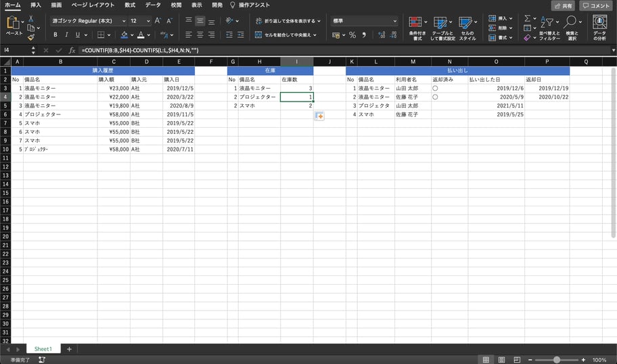Viewport: 617px width, 364px height.
Task: Decrease font size with smaller A icon
Action: point(170,21)
